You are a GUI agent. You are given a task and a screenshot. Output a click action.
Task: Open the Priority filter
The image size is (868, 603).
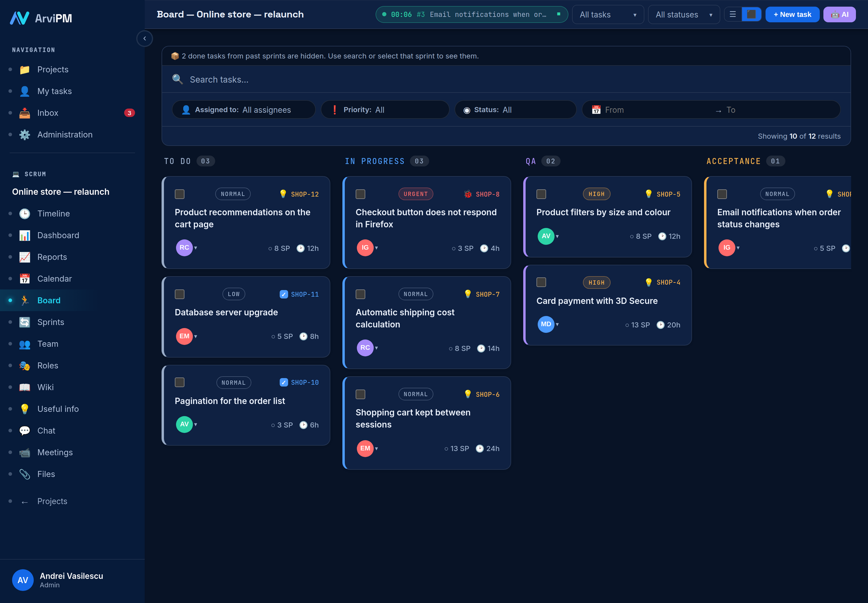tap(385, 110)
